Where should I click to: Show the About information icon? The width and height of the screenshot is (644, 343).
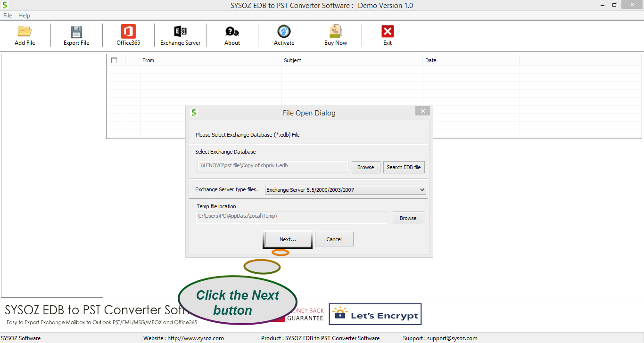click(232, 32)
